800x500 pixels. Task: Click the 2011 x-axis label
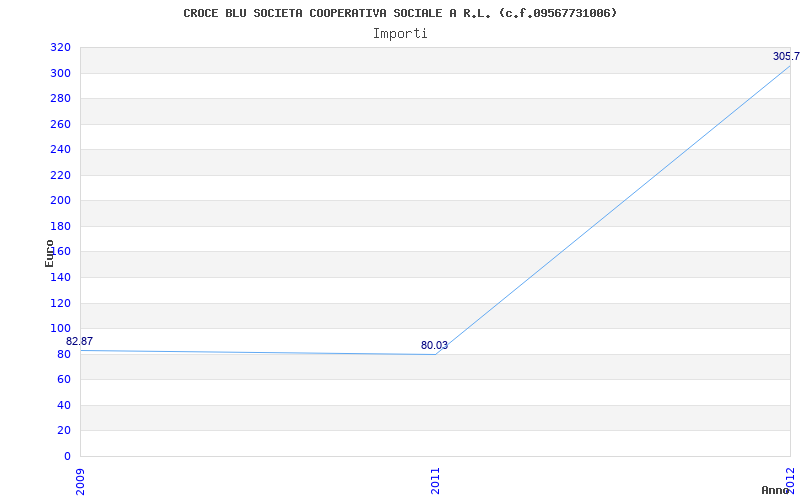[x=435, y=481]
